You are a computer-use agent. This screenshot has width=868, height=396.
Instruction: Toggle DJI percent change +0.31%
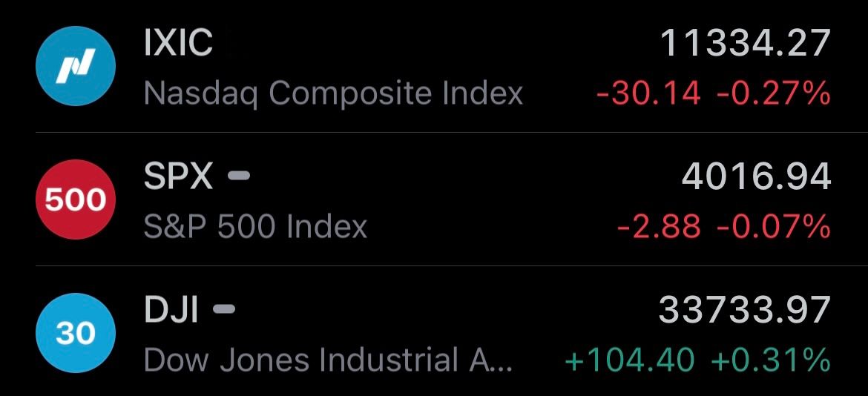(771, 360)
